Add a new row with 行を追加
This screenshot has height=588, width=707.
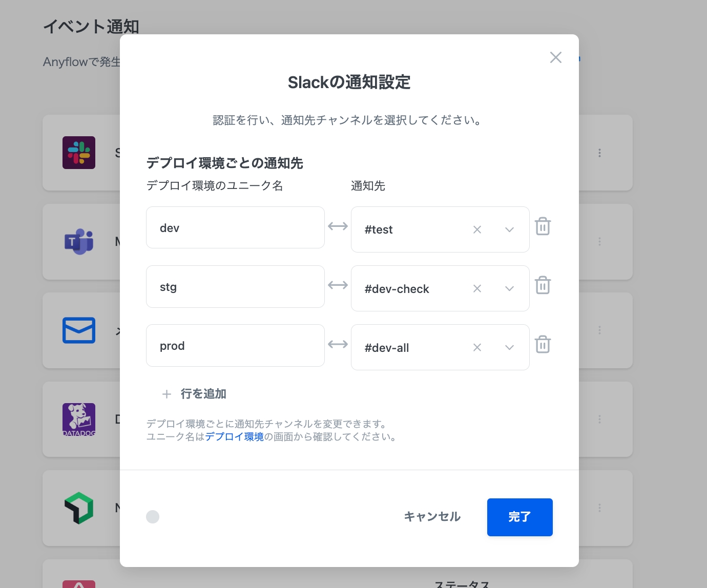(195, 394)
